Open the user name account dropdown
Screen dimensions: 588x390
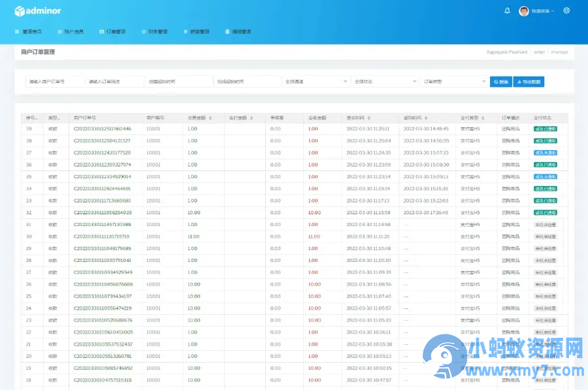coord(543,11)
